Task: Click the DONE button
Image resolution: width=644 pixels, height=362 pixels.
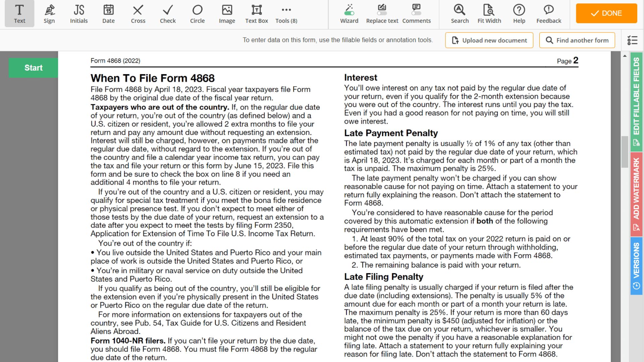Action: [x=607, y=13]
